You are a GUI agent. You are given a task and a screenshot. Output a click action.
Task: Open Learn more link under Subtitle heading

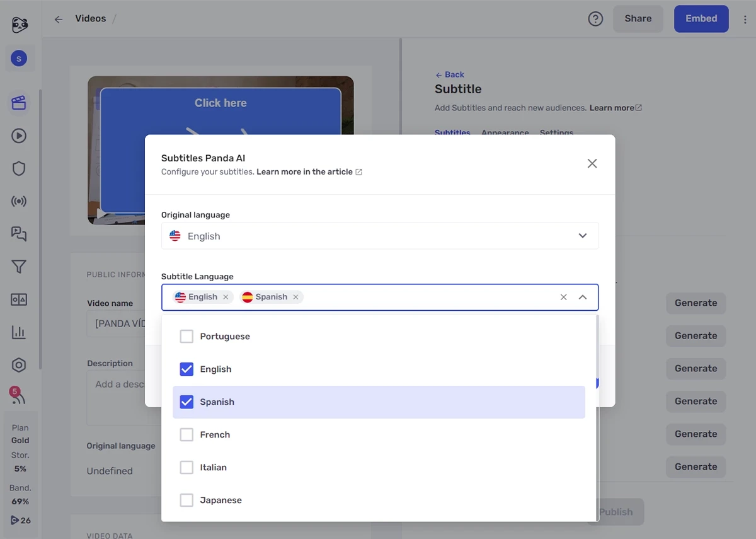coord(616,108)
